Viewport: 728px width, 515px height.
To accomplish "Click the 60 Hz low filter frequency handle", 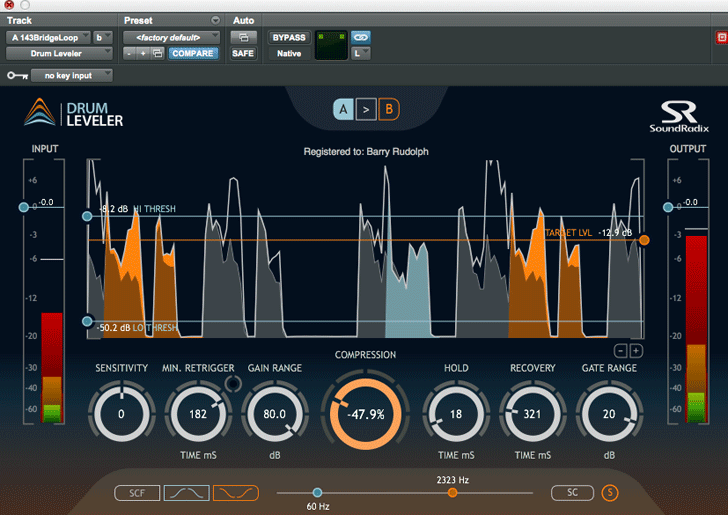I will click(x=318, y=493).
